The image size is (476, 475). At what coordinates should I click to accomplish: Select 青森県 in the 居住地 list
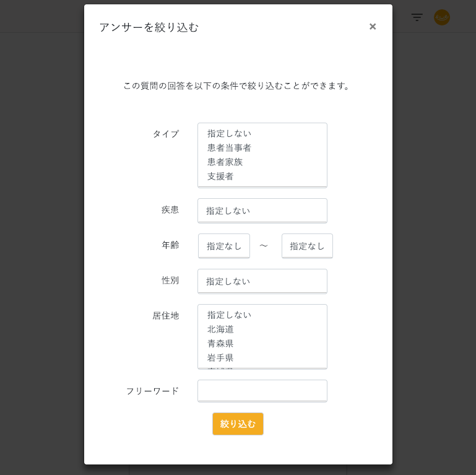[221, 343]
